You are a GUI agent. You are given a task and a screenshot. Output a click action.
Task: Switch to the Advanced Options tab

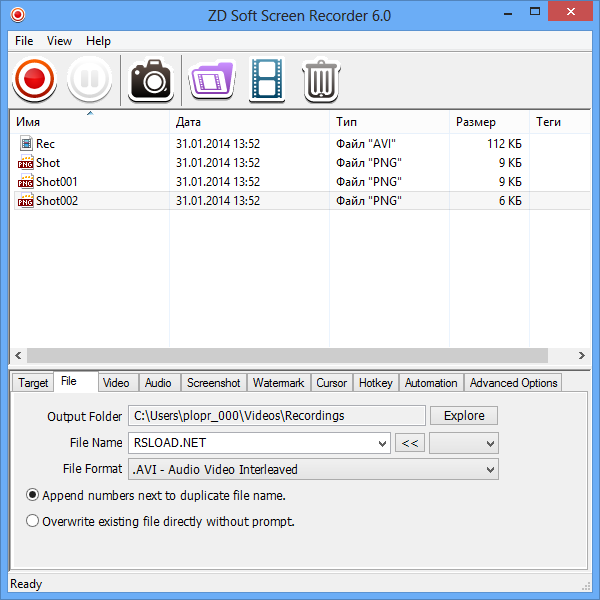click(x=513, y=383)
